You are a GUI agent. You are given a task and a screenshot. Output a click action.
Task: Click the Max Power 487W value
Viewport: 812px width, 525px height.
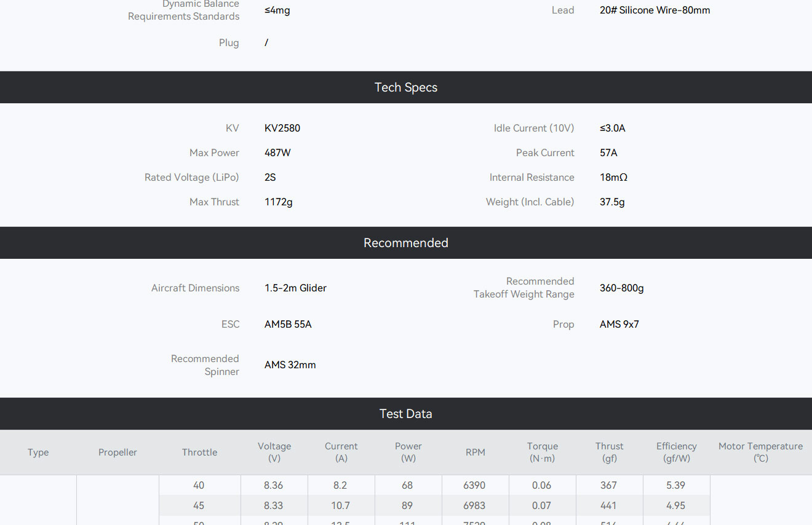(277, 152)
